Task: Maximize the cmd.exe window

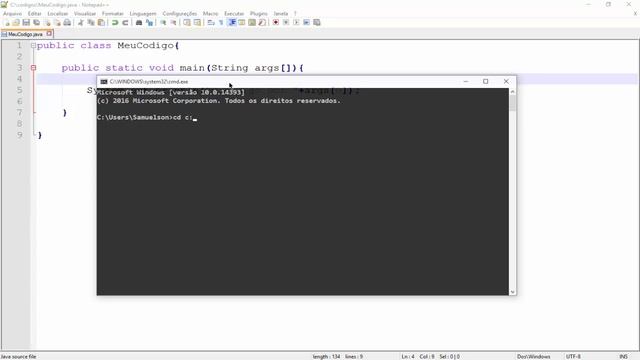Action: 486,82
